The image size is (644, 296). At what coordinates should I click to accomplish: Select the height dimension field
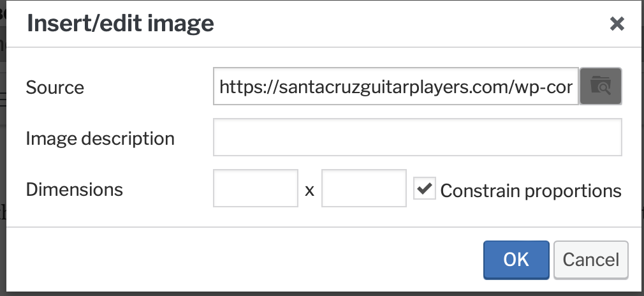click(x=363, y=188)
